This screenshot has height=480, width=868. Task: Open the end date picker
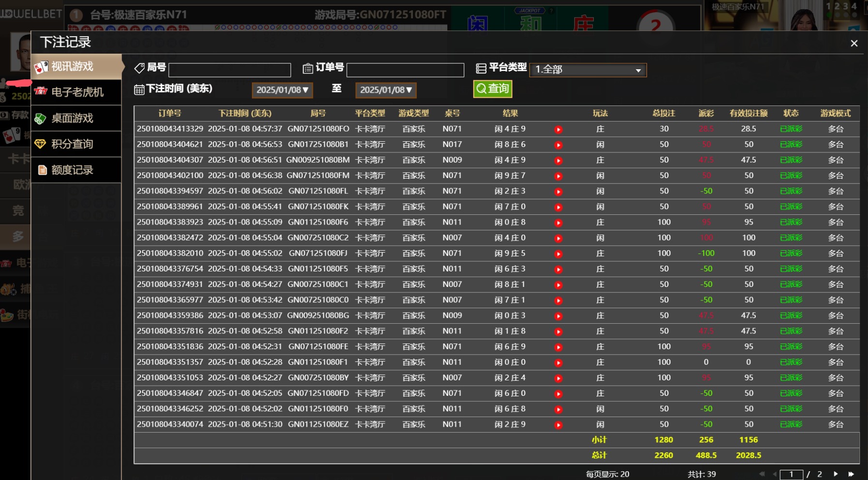(386, 90)
